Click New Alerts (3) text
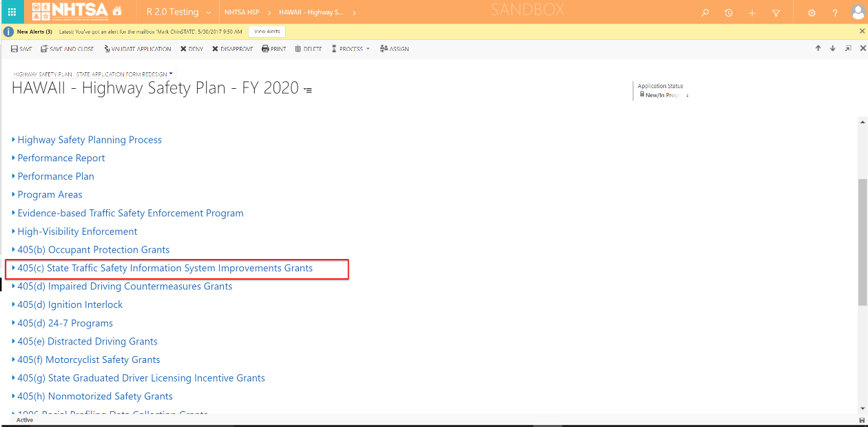 point(34,32)
